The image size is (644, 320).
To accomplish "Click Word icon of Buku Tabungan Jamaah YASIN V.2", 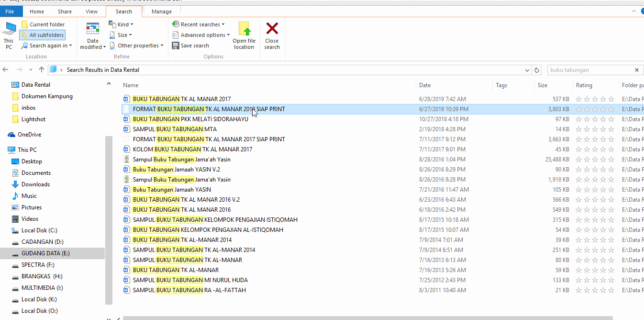I will [x=126, y=170].
